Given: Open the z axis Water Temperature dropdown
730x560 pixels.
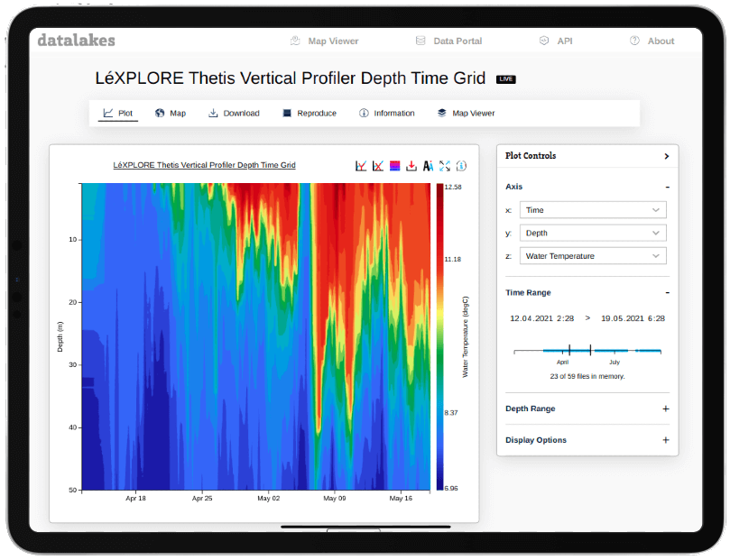Looking at the screenshot, I should (593, 256).
